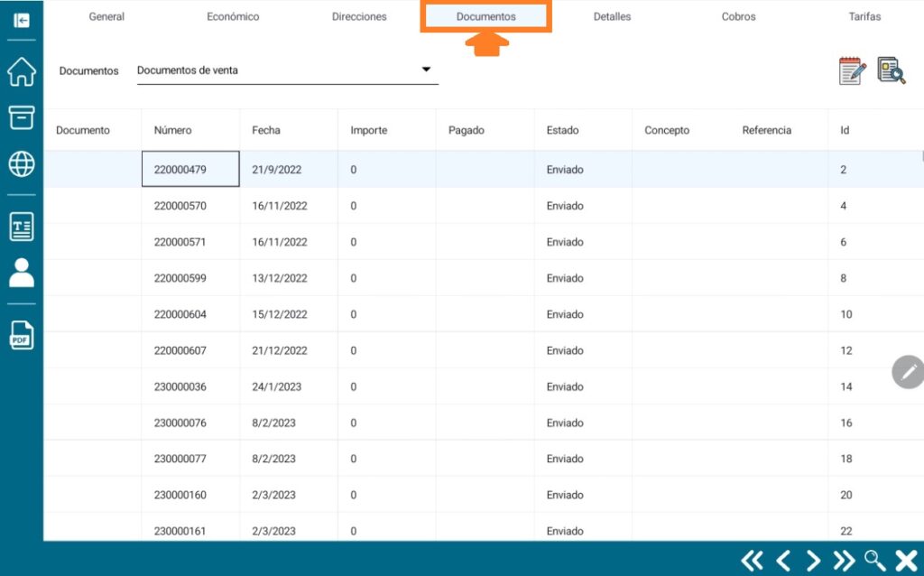Go to the Home icon in sidebar
The image size is (924, 576).
[22, 72]
